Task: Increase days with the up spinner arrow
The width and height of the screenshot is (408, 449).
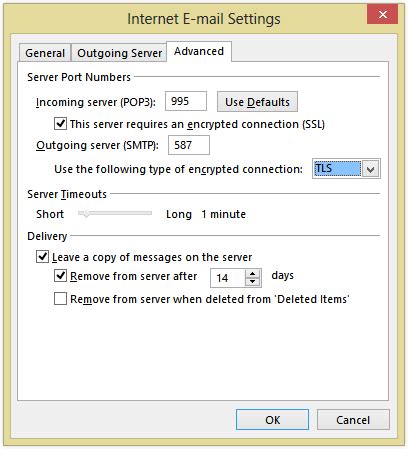Action: (x=253, y=274)
